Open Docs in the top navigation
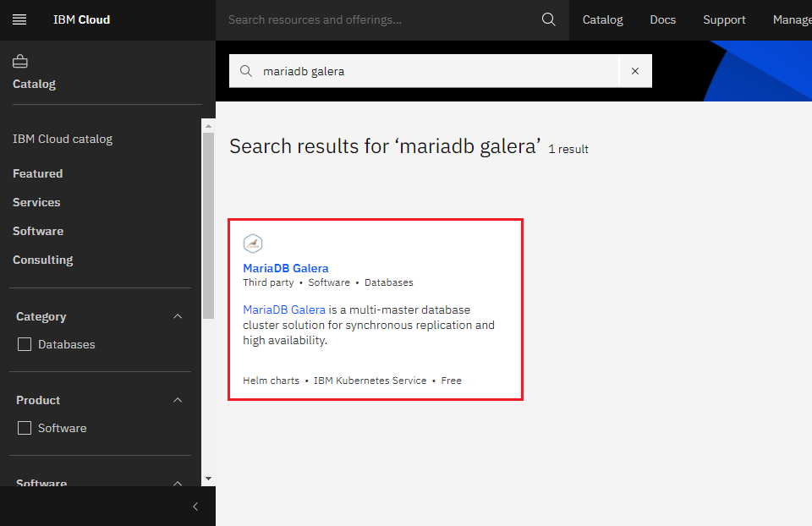This screenshot has height=526, width=812. (x=663, y=19)
